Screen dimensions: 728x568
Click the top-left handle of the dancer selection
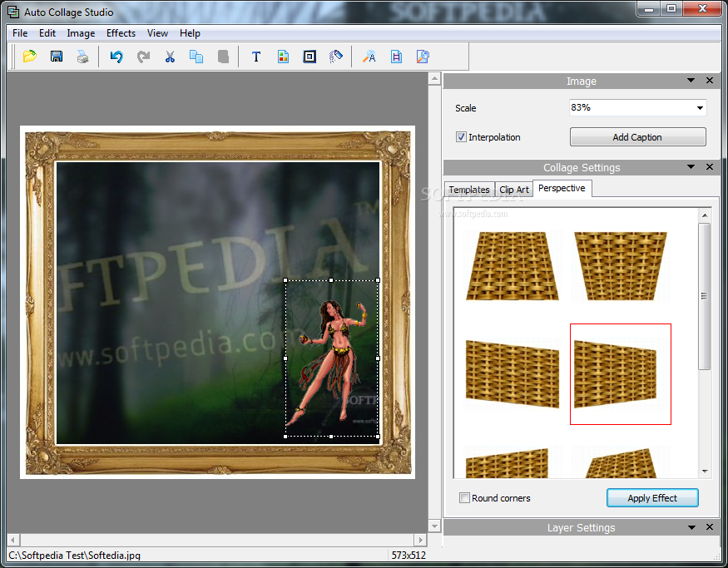click(x=285, y=280)
